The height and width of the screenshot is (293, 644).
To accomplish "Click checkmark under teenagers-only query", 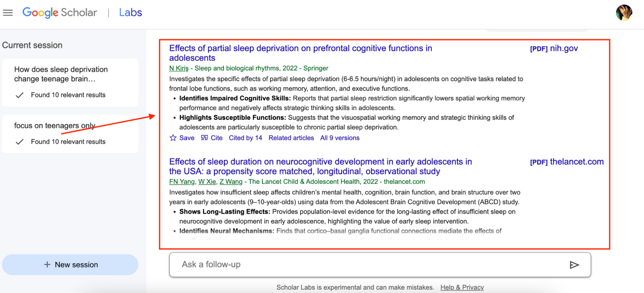I will coord(20,142).
